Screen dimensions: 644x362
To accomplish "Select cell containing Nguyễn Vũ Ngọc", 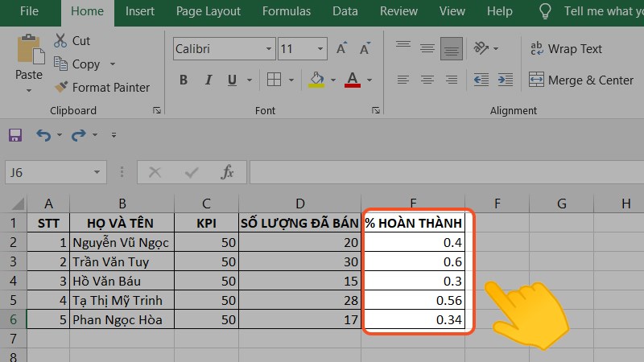I will tap(122, 242).
